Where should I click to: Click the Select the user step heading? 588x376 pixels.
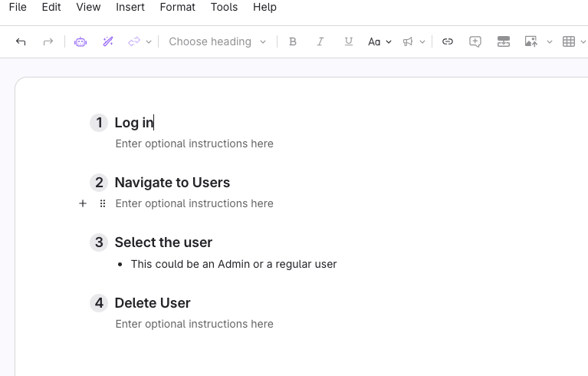click(163, 242)
